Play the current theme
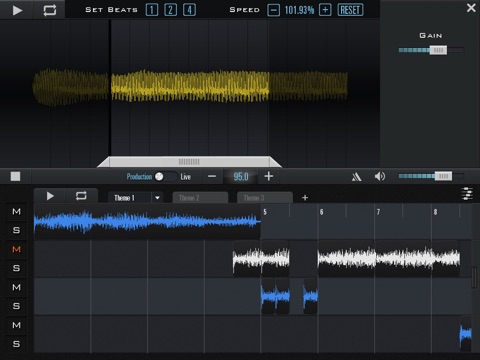 point(50,196)
